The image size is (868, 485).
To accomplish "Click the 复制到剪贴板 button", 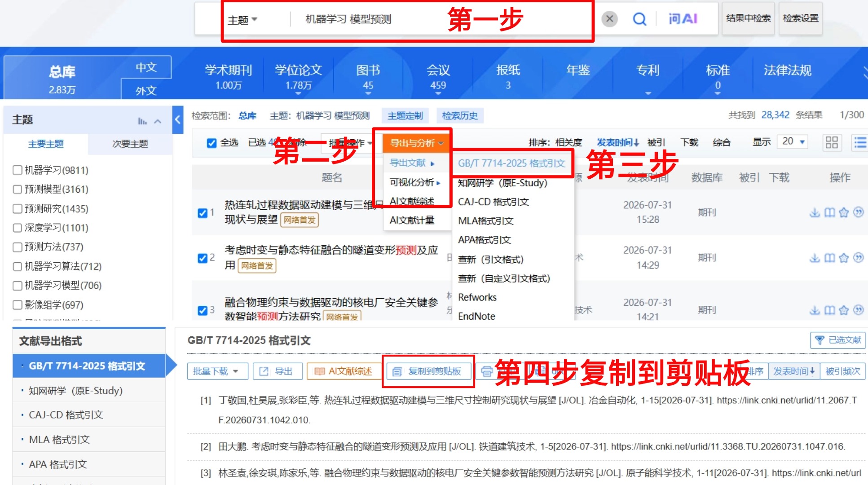I will pos(428,371).
